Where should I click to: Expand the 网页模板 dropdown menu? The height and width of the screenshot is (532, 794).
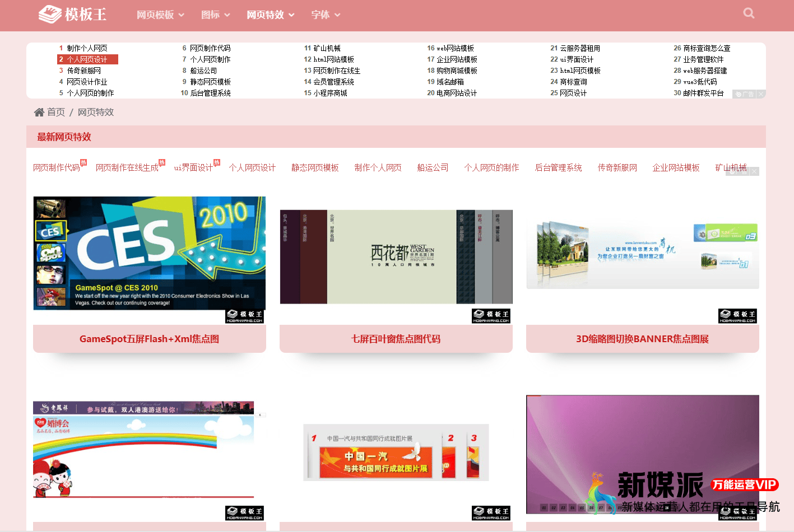[x=160, y=15]
